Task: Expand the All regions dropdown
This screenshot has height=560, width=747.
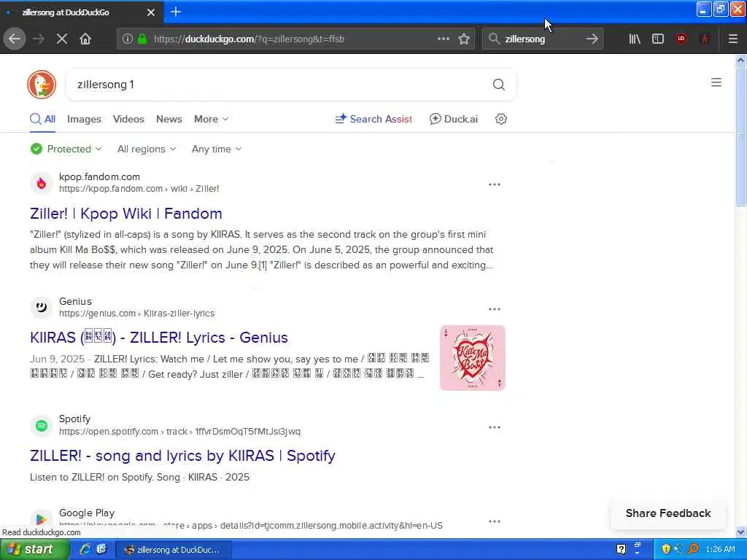Action: pyautogui.click(x=147, y=149)
